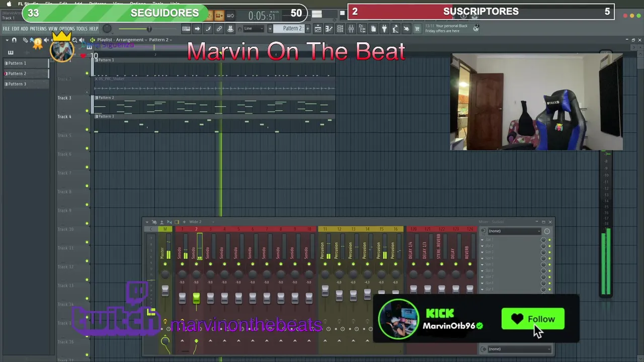Image resolution: width=644 pixels, height=362 pixels.
Task: Toggle Slot 3 effect enable LED
Action: pos(549,252)
